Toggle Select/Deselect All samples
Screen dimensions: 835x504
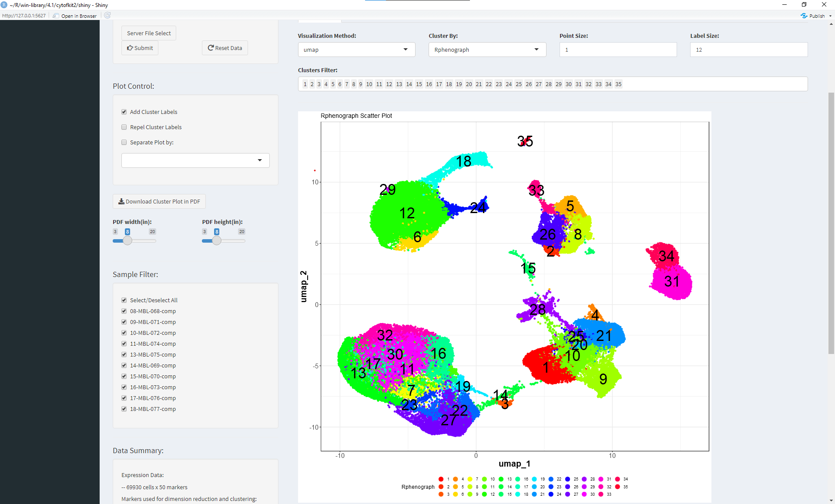(x=124, y=300)
